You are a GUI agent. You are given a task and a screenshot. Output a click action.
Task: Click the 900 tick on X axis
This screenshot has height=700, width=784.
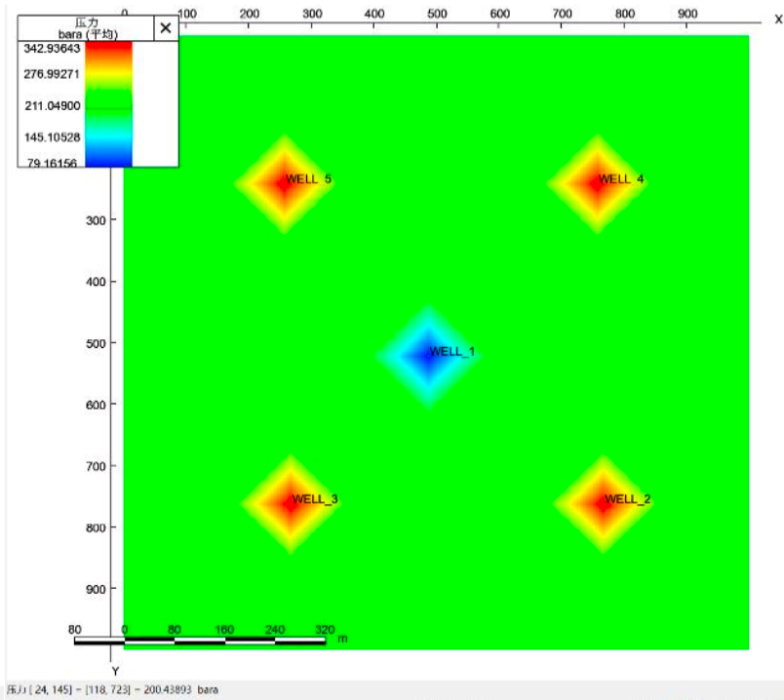(x=687, y=14)
